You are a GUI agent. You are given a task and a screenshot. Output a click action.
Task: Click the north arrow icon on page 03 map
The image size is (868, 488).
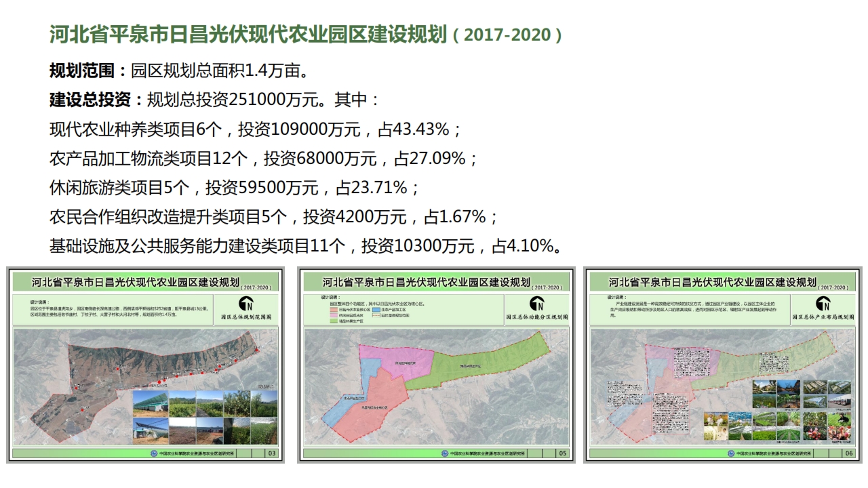tap(245, 304)
